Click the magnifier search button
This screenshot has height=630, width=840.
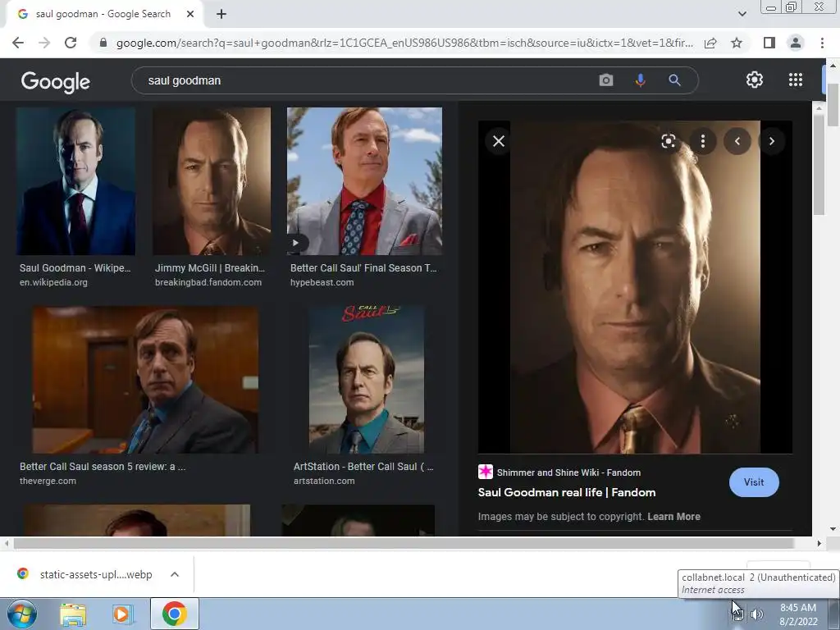pos(674,80)
